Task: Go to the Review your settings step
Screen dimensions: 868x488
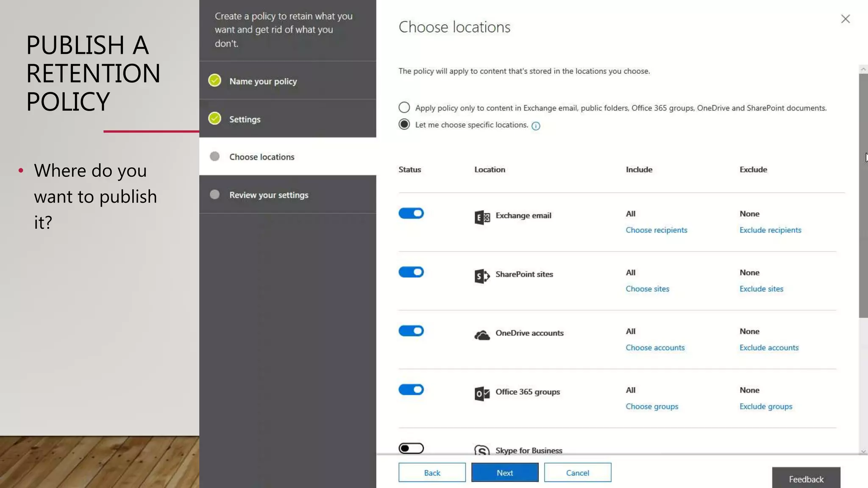Action: click(269, 195)
